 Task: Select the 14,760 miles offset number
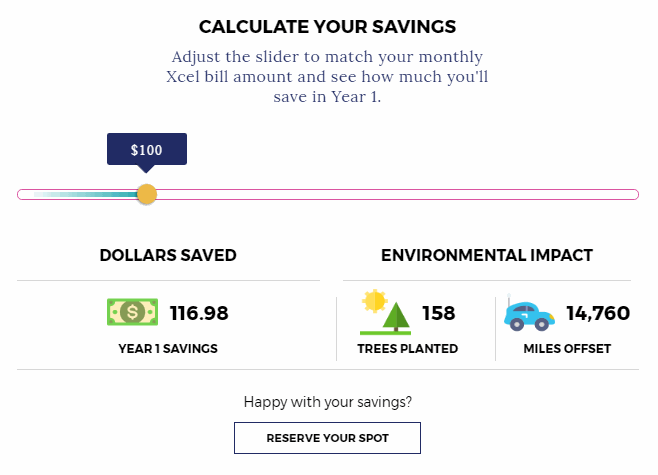[x=598, y=313]
